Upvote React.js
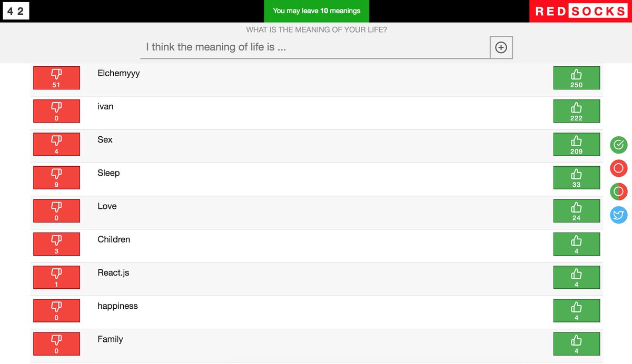Image resolution: width=632 pixels, height=364 pixels. tap(576, 277)
